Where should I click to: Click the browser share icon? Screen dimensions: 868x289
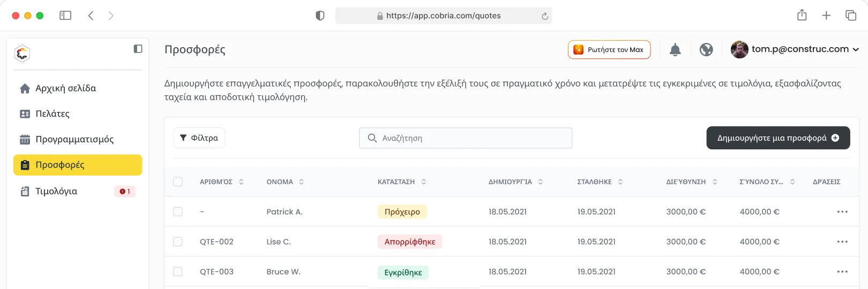(x=802, y=15)
